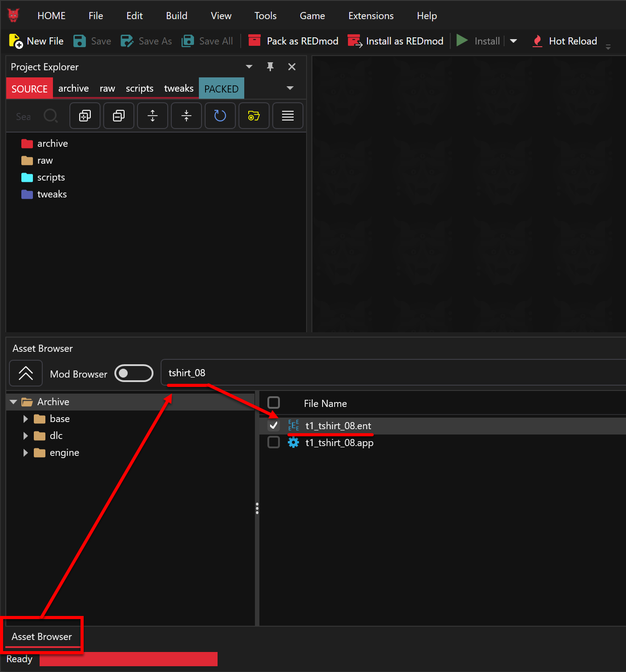Expand the engine folder node
626x672 pixels.
[25, 453]
